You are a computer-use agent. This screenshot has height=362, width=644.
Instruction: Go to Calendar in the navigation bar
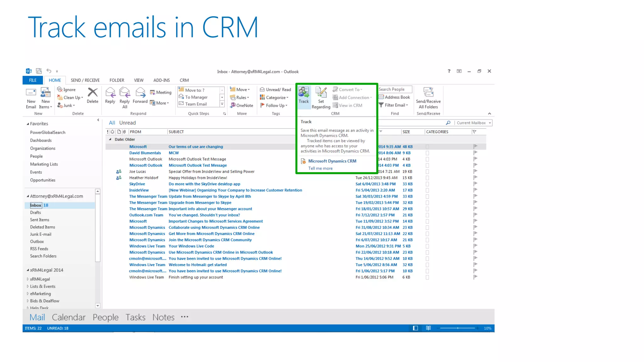coord(69,317)
